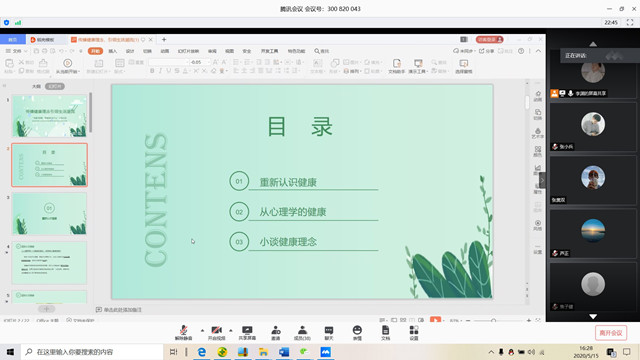Image resolution: width=640 pixels, height=360 pixels.
Task: Open the chat (聊天) panel
Action: (x=329, y=332)
